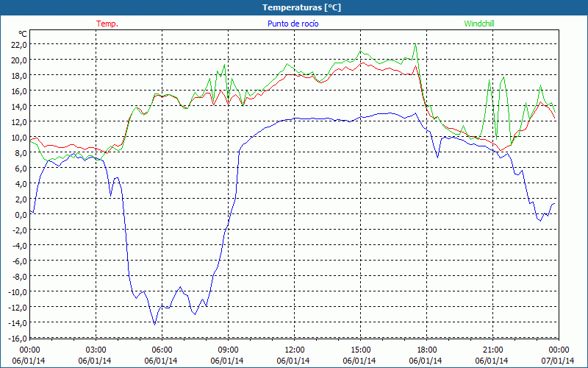Click the 10,0 y-axis value
This screenshot has width=588, height=368.
tap(20, 137)
